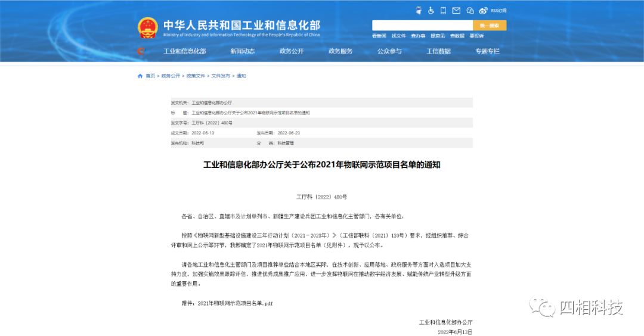Click the WeChat icon in header
Screen dimensions: 644x336
point(470,11)
